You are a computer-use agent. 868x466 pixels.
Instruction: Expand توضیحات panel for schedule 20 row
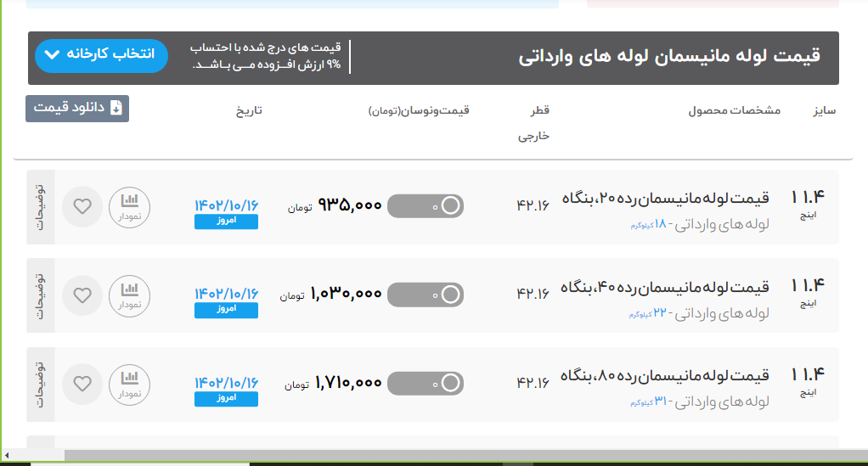pos(41,207)
